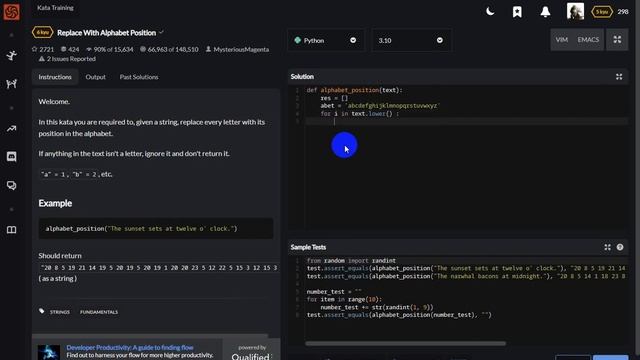
Task: Enable EMACS editor mode
Action: point(588,40)
